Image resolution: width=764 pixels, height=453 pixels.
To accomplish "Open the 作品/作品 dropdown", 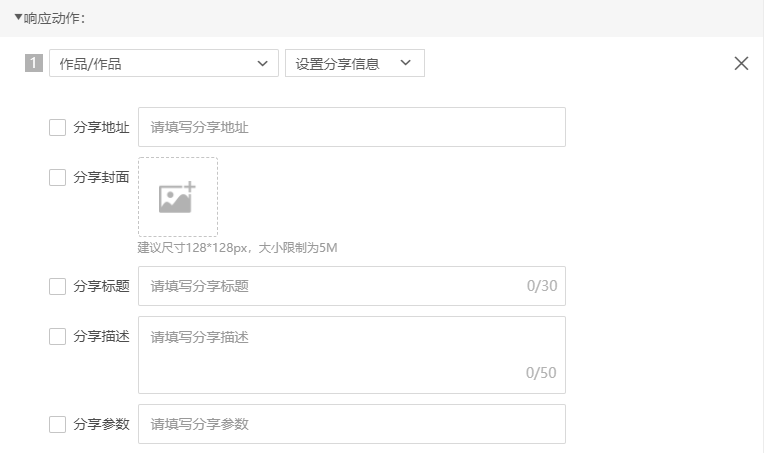I will (164, 63).
